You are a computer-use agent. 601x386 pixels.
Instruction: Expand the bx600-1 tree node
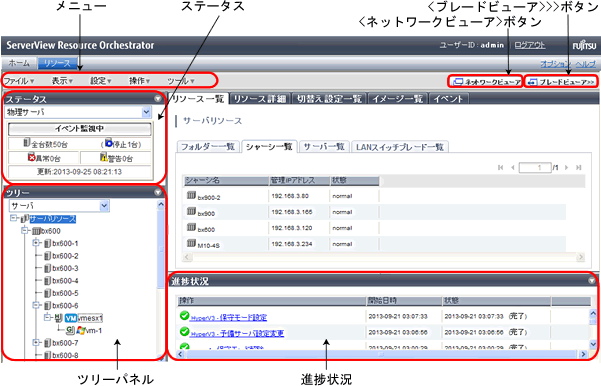[36, 243]
